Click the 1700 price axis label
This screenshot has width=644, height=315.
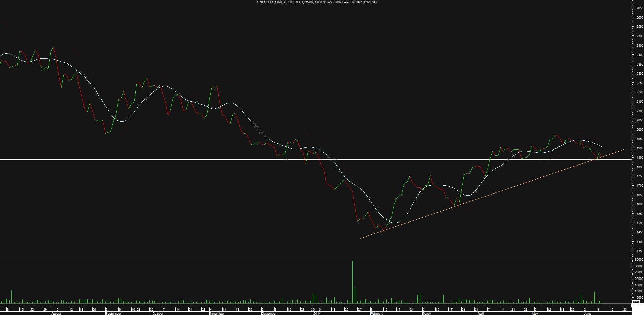(x=640, y=186)
